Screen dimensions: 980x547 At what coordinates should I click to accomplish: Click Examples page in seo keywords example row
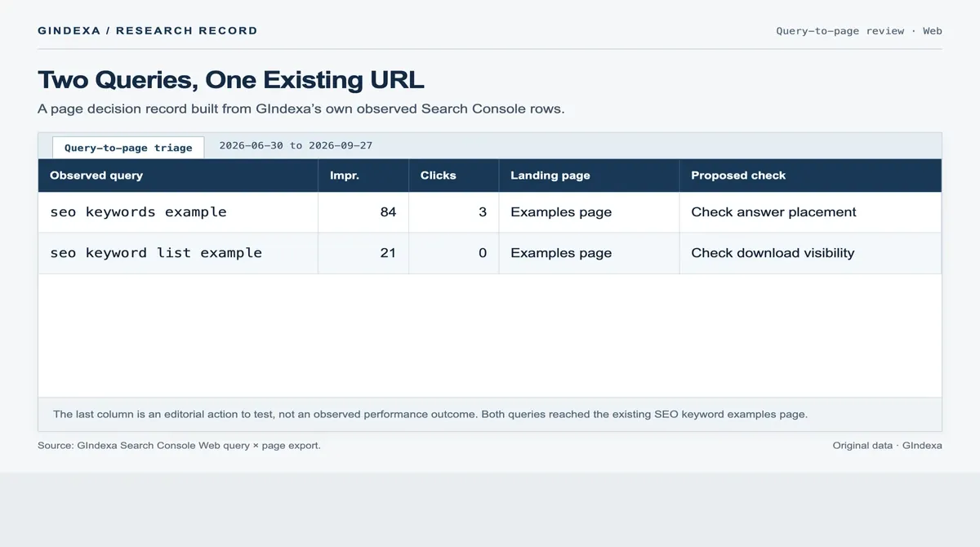[x=561, y=212]
